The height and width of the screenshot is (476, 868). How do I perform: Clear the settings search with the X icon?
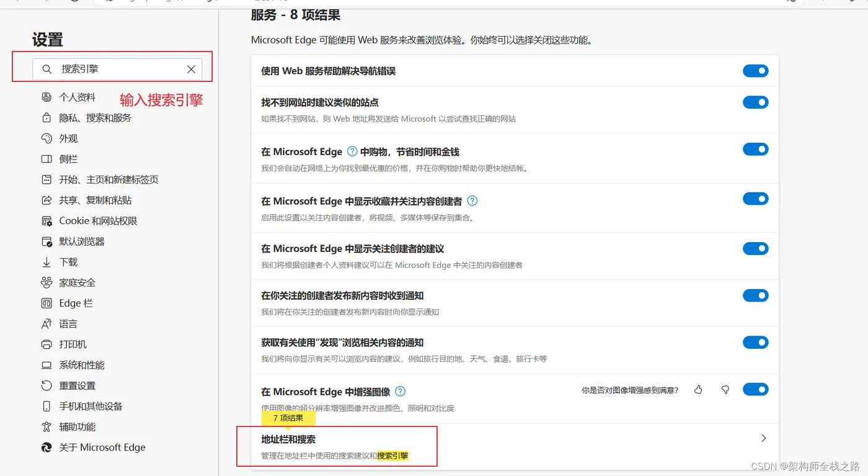191,70
